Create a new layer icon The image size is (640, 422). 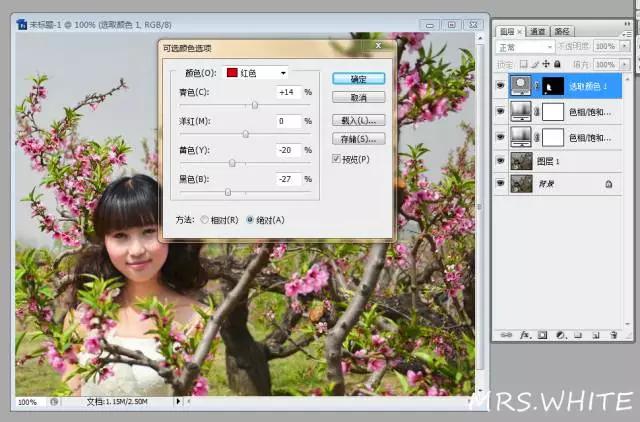click(x=596, y=335)
